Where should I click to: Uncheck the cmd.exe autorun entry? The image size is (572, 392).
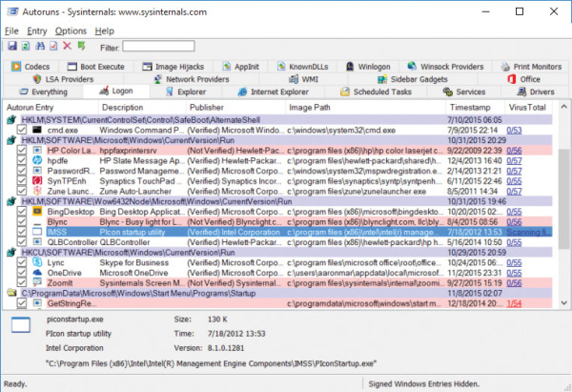(x=22, y=130)
